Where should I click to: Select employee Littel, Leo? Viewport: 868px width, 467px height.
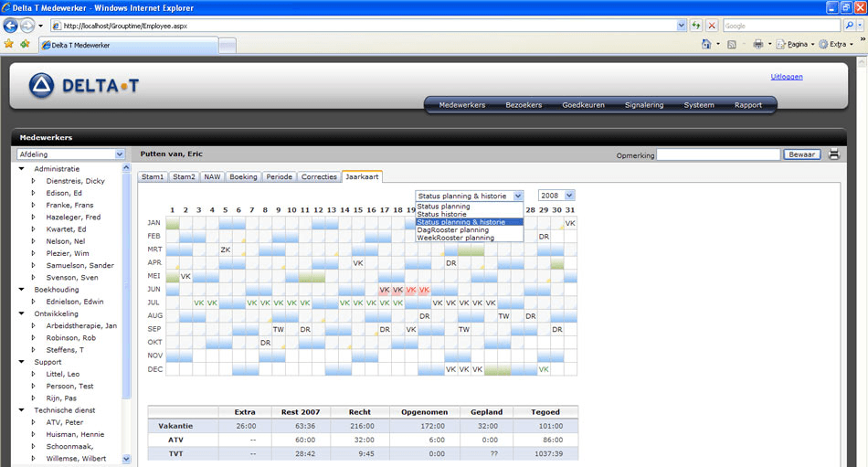pyautogui.click(x=62, y=374)
